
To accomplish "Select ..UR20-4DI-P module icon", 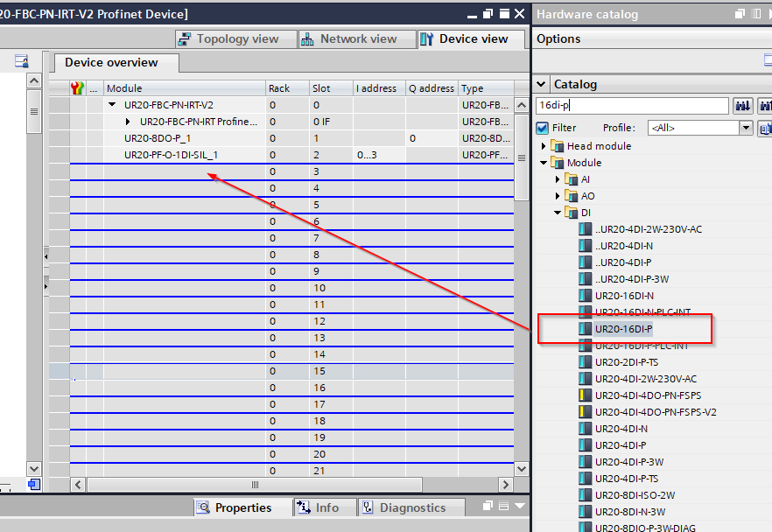I will (585, 262).
